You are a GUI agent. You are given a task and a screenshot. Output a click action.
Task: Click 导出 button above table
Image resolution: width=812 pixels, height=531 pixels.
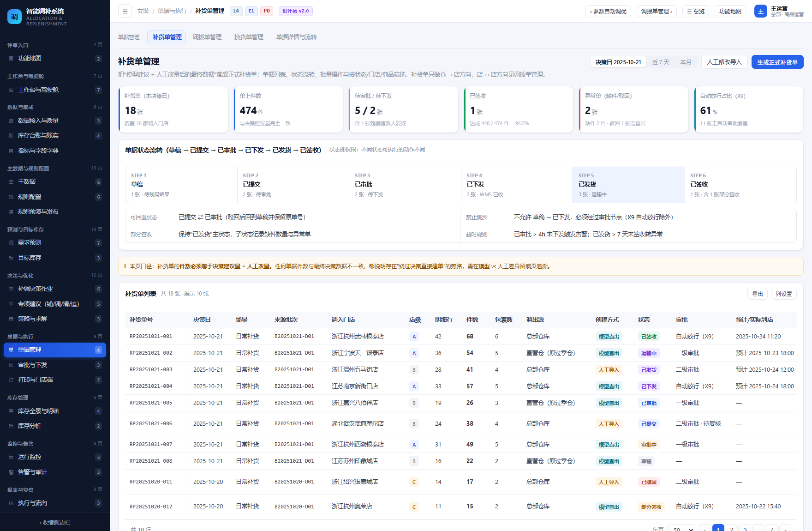758,294
